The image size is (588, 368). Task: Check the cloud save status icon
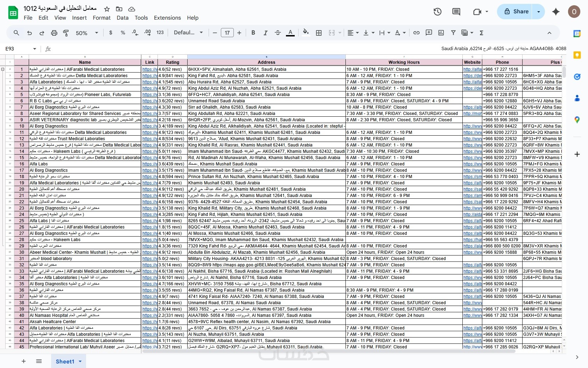click(132, 9)
